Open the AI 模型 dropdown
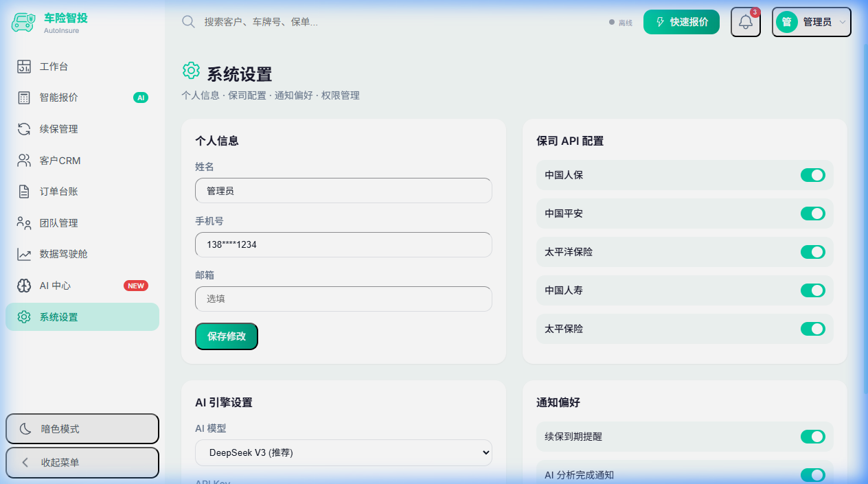The height and width of the screenshot is (484, 868). [x=343, y=452]
